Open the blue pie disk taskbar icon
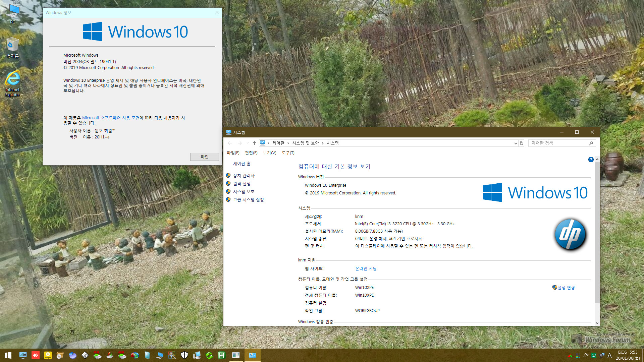Screen dimensions: 644x362 pos(73,355)
